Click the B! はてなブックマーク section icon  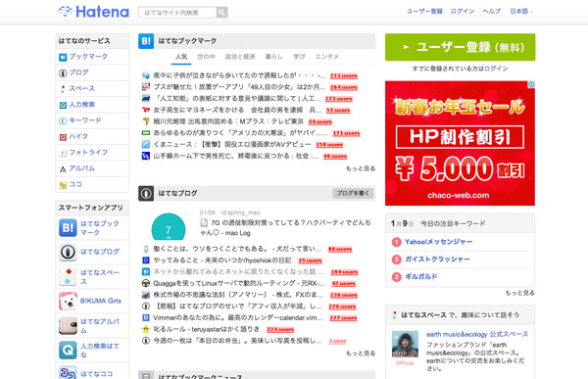(x=146, y=41)
